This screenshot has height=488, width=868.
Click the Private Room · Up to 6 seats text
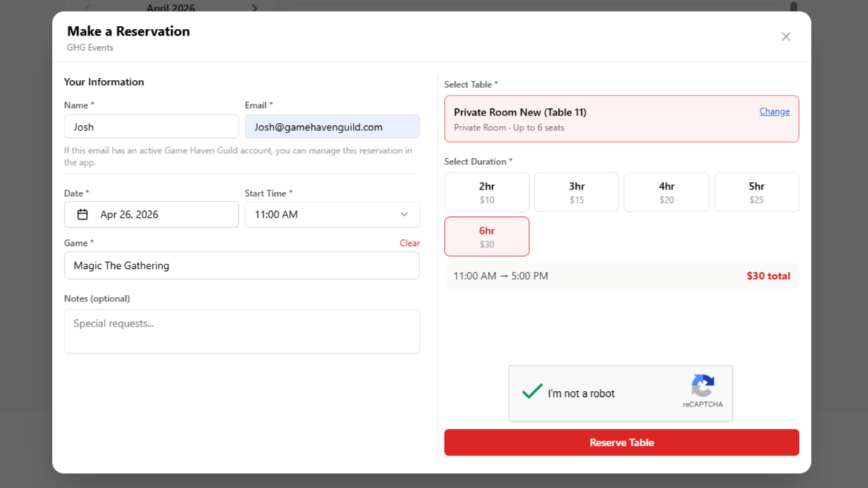[x=508, y=128]
